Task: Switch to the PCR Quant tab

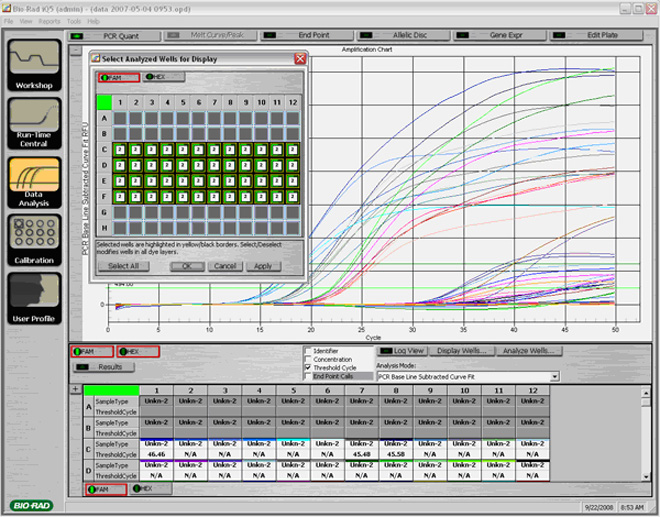Action: pyautogui.click(x=114, y=36)
